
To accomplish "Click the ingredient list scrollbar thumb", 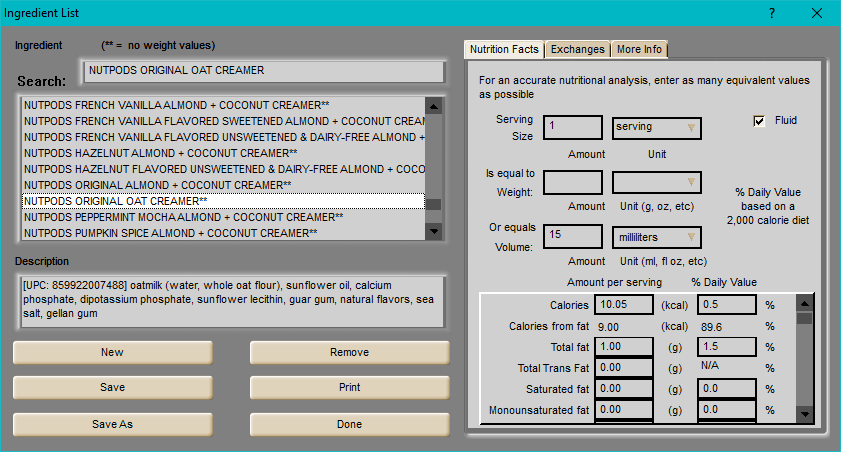I will (433, 205).
